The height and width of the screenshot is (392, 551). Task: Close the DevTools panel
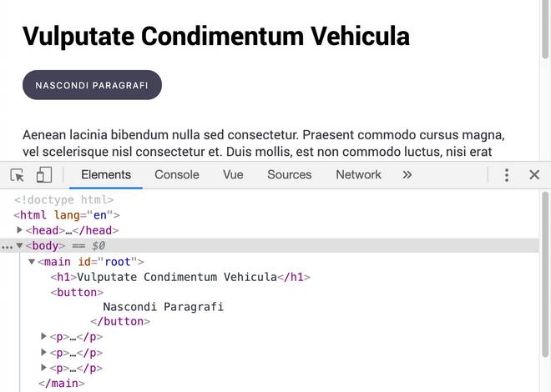(x=534, y=175)
